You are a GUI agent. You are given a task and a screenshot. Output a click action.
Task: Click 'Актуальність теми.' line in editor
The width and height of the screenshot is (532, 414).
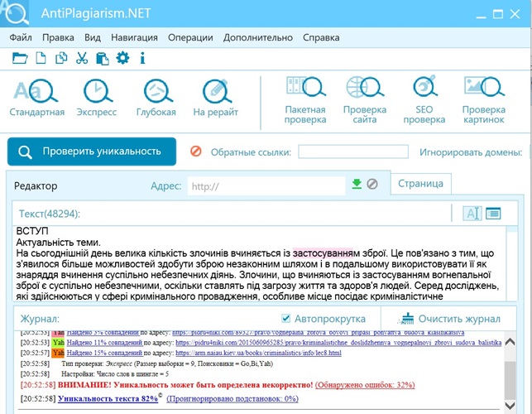58,243
